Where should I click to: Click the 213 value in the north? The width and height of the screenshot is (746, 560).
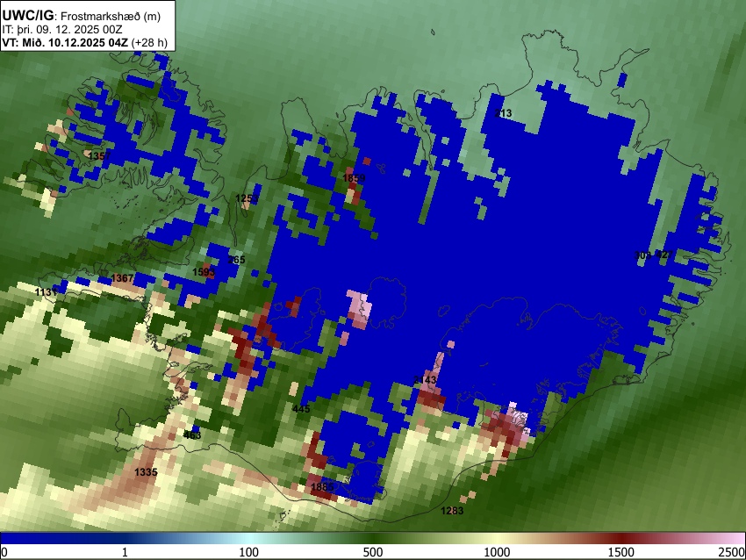(504, 113)
